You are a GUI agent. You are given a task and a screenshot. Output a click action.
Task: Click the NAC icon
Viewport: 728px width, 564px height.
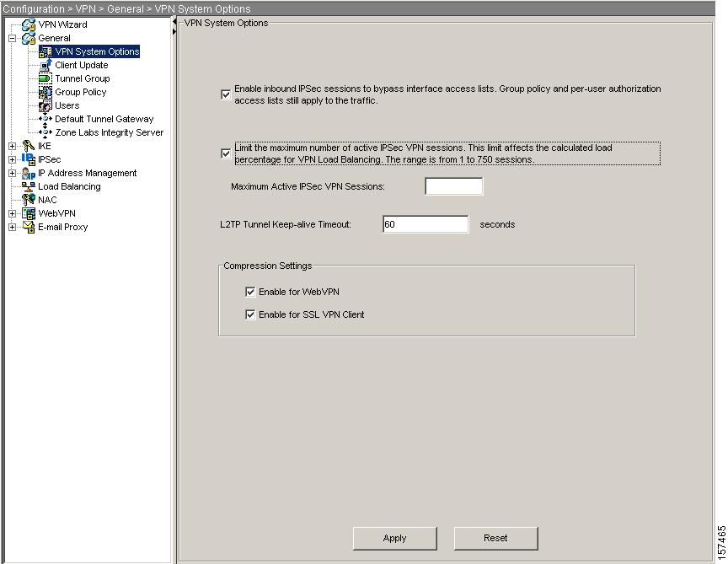point(29,200)
